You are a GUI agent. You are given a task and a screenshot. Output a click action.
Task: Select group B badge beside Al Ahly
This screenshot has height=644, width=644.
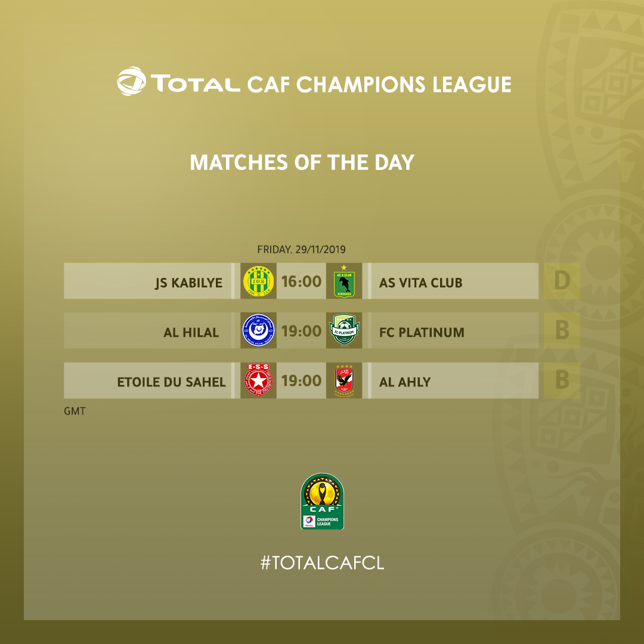point(562,380)
